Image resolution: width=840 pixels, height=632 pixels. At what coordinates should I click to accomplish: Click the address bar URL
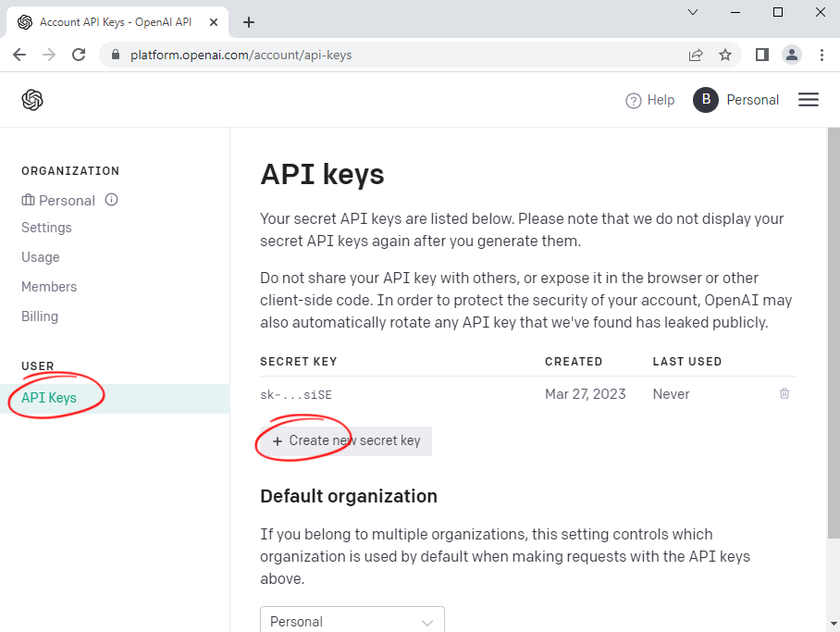[x=241, y=56]
